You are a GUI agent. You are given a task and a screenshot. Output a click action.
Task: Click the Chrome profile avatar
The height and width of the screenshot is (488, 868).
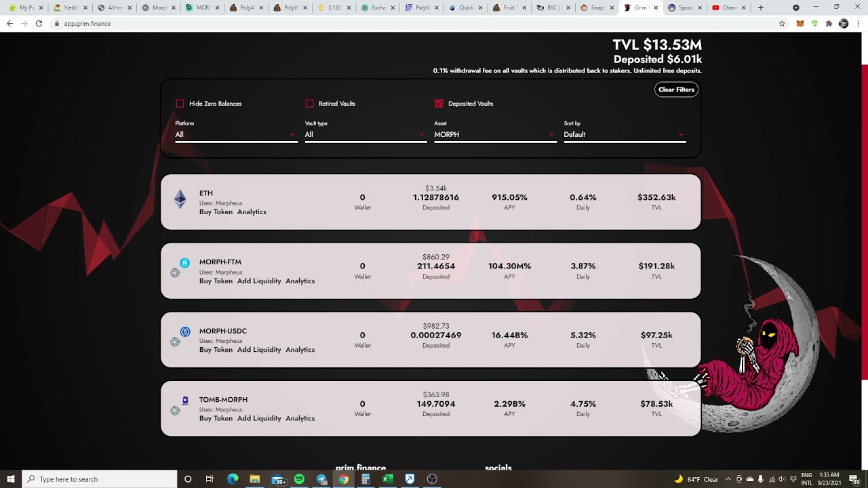[844, 23]
